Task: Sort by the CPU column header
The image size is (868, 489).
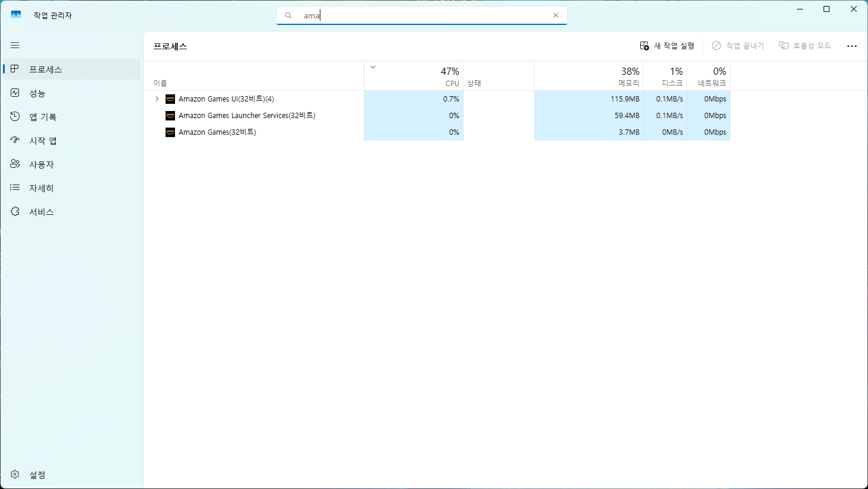Action: coord(414,76)
